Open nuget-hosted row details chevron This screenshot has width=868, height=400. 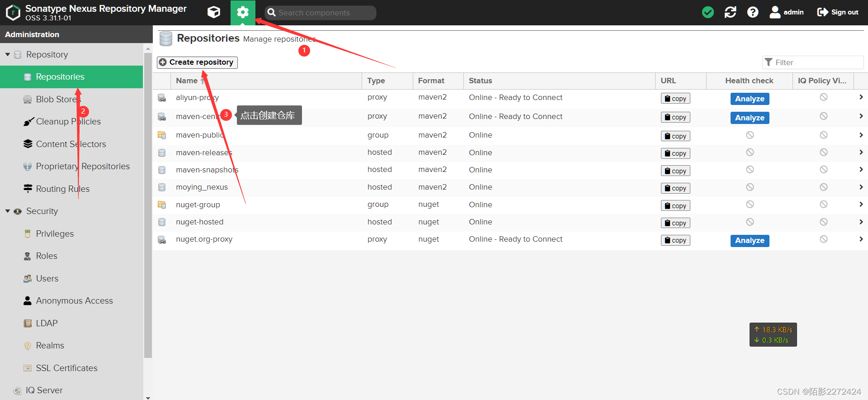pyautogui.click(x=861, y=222)
